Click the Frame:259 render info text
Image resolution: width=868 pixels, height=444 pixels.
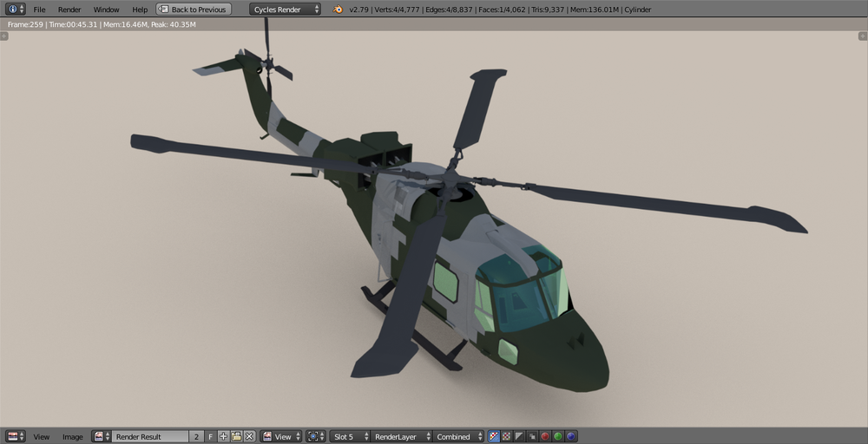pyautogui.click(x=102, y=24)
